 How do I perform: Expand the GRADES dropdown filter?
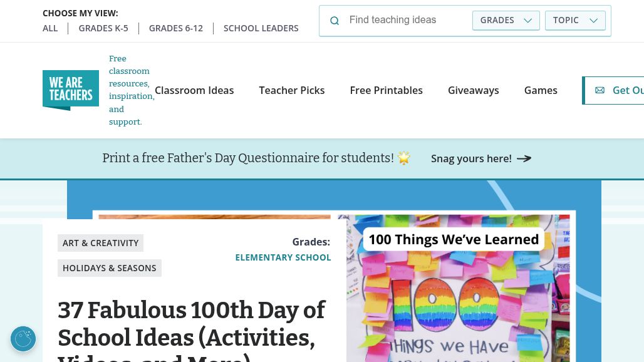tap(506, 20)
